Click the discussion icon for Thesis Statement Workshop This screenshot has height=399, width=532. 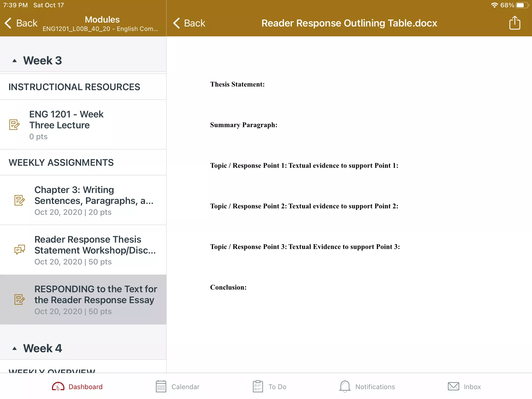[x=19, y=250]
